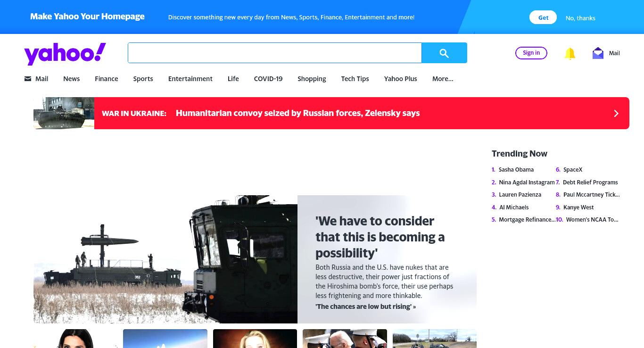Click the tank thumbnail beside War in Ukraine
The height and width of the screenshot is (348, 644).
click(x=64, y=113)
